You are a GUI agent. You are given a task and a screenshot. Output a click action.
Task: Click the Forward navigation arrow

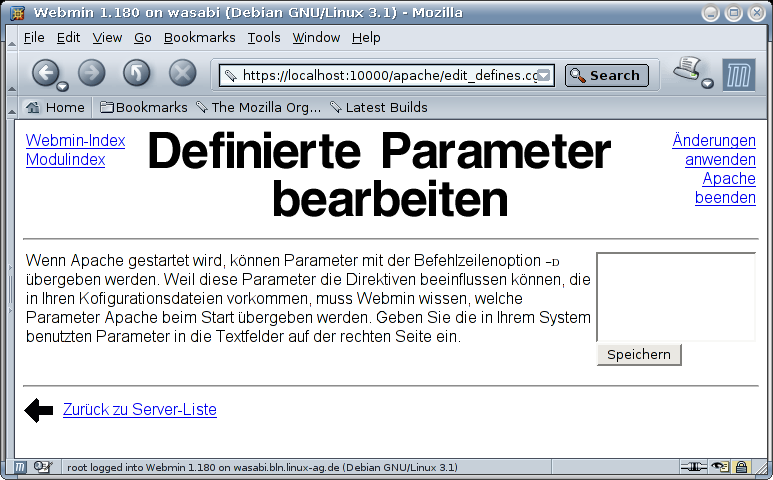coord(91,73)
